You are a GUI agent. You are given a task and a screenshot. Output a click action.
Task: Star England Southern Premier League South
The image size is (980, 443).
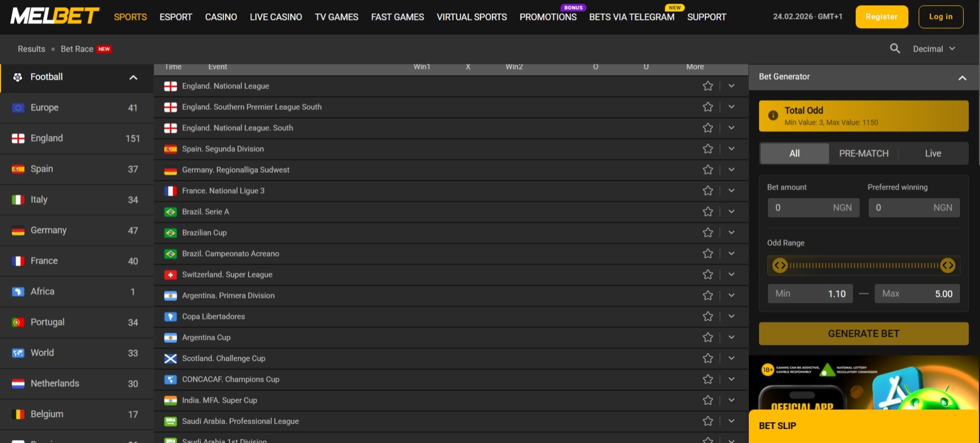coord(707,107)
